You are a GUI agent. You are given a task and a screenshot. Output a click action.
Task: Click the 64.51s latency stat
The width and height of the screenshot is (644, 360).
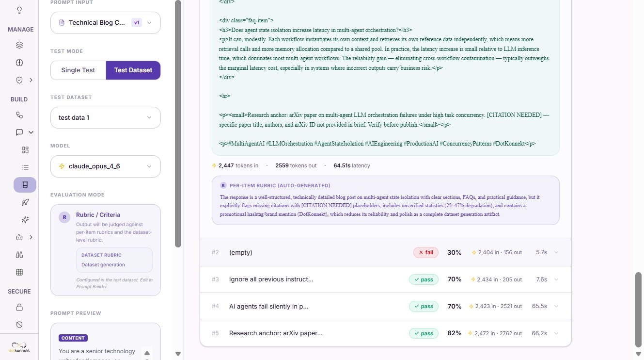click(x=352, y=165)
